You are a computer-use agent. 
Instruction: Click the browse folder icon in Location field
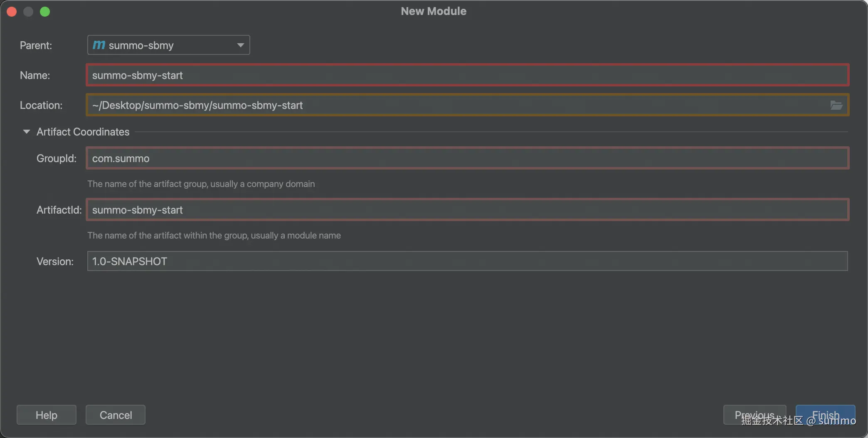coord(836,105)
